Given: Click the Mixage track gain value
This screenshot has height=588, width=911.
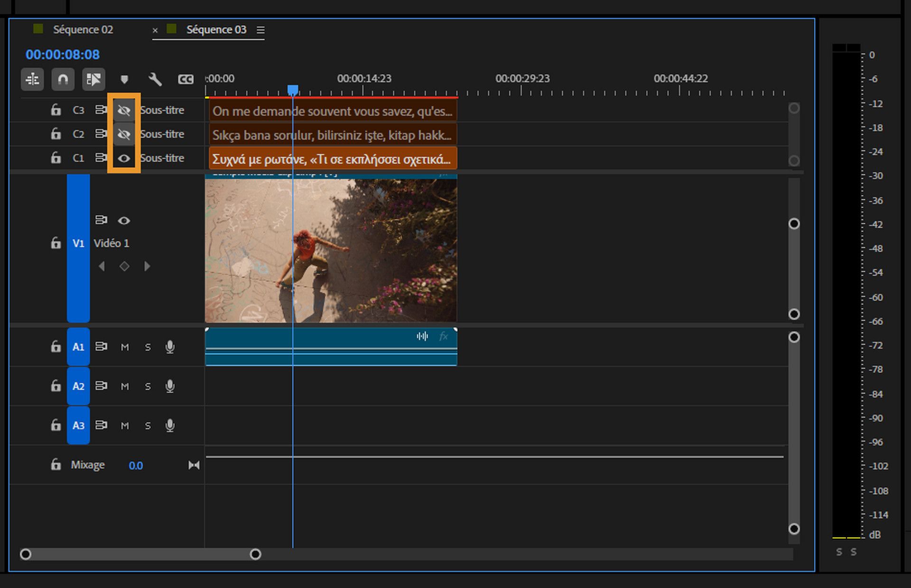Looking at the screenshot, I should tap(136, 465).
